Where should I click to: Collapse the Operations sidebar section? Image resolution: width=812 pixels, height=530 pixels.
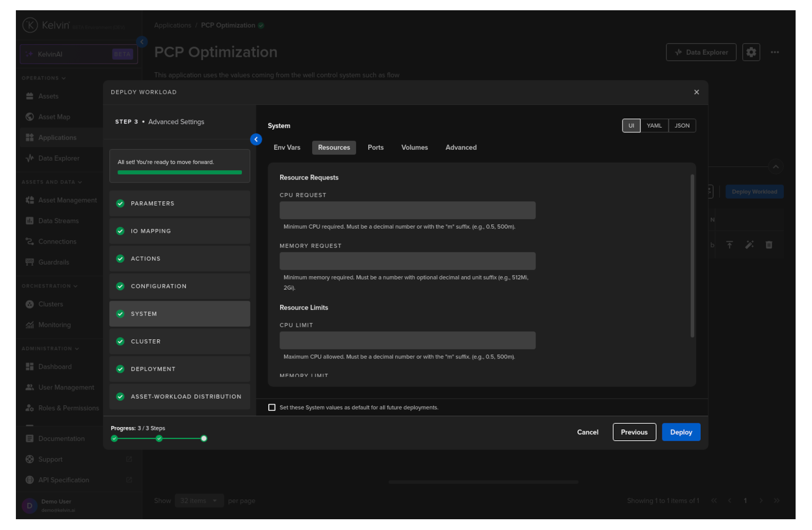(44, 78)
